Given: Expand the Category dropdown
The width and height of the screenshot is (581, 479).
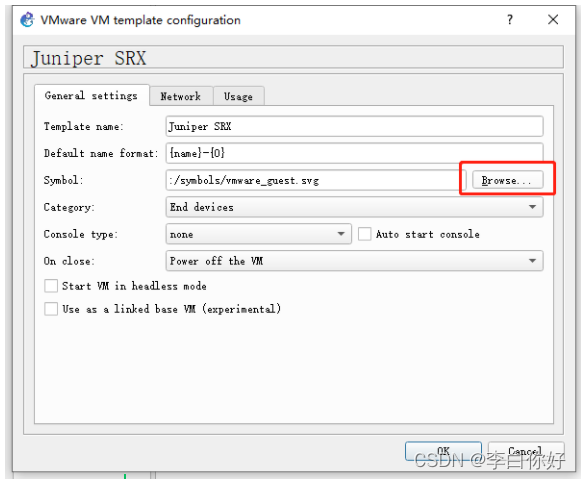Looking at the screenshot, I should (x=354, y=207).
